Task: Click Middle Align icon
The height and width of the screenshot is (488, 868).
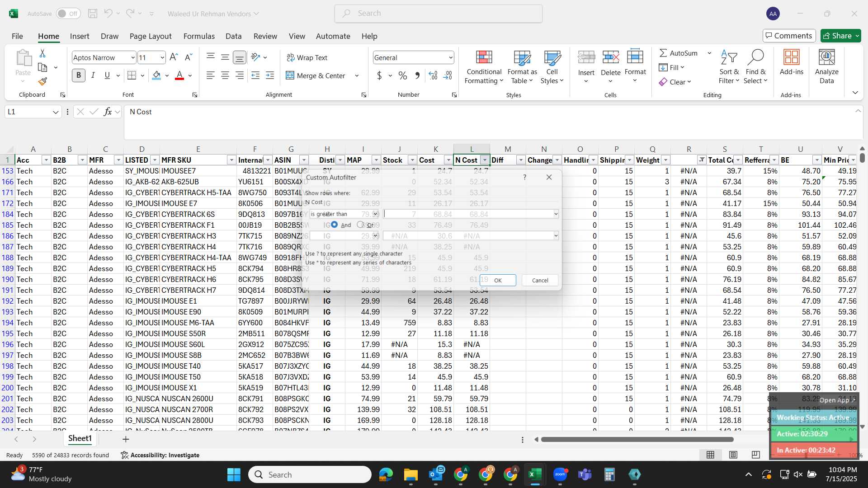Action: point(225,57)
